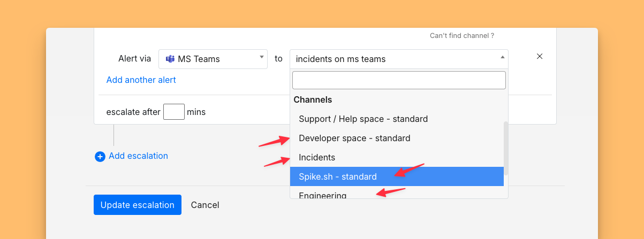Click the Add escalation link text
The image size is (644, 239).
[x=138, y=156]
